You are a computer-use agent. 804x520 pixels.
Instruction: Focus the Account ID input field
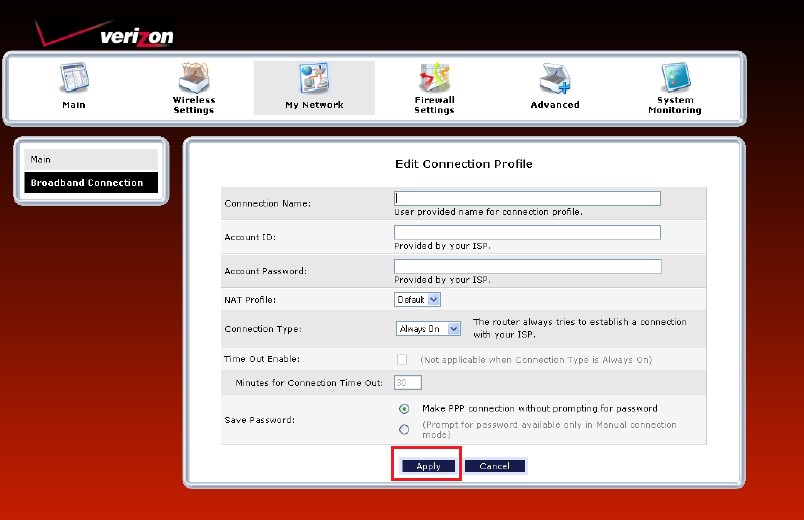527,232
